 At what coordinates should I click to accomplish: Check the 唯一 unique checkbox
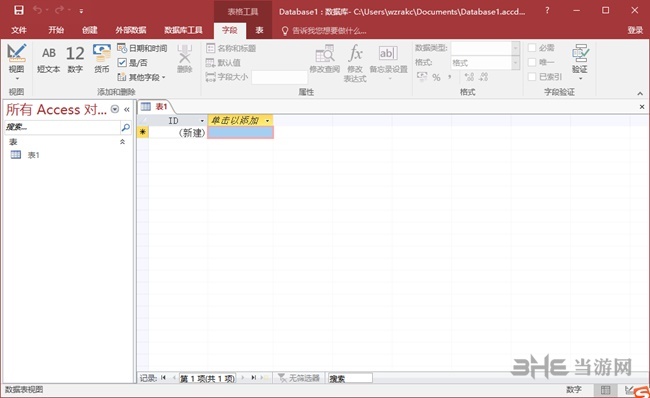click(x=532, y=62)
